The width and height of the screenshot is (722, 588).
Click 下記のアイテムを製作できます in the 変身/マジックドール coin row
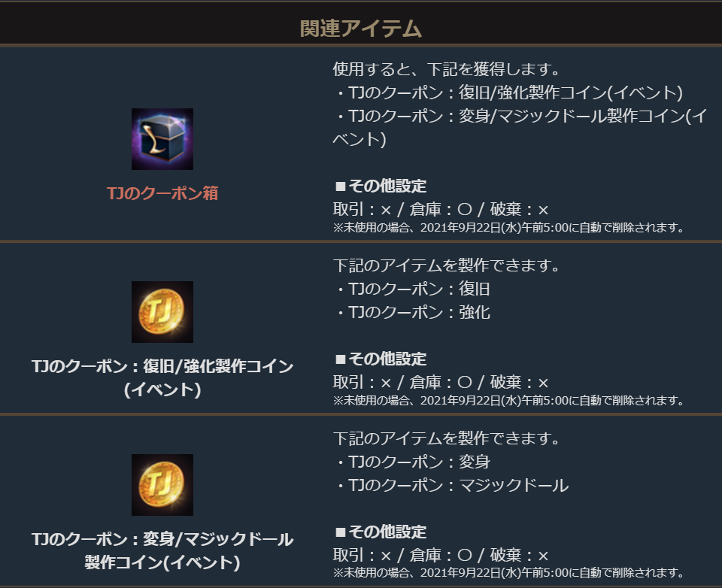[447, 438]
